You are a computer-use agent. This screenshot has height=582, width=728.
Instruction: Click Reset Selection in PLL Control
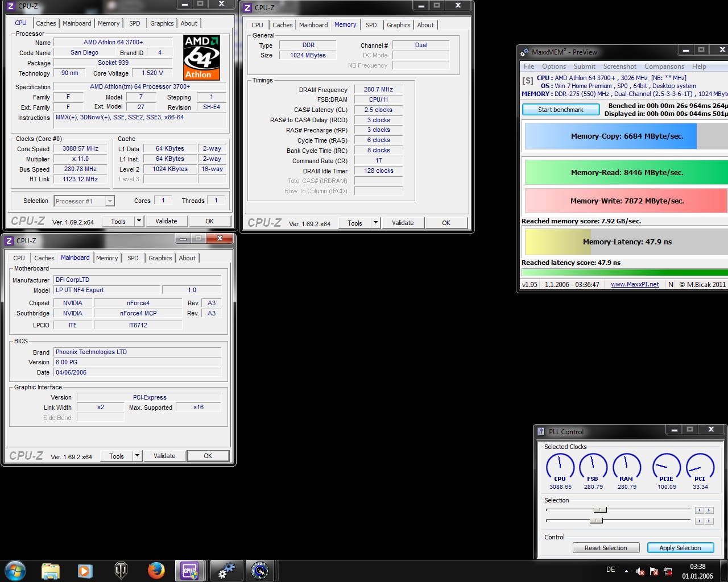pos(606,548)
